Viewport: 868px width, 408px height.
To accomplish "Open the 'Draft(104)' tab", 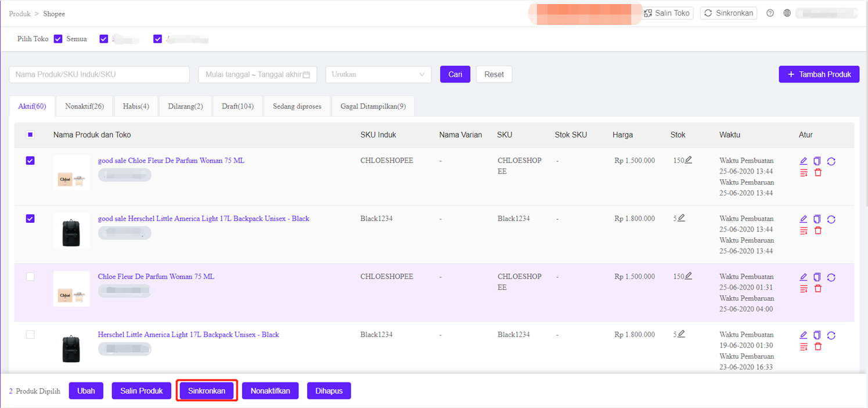I will [x=237, y=106].
